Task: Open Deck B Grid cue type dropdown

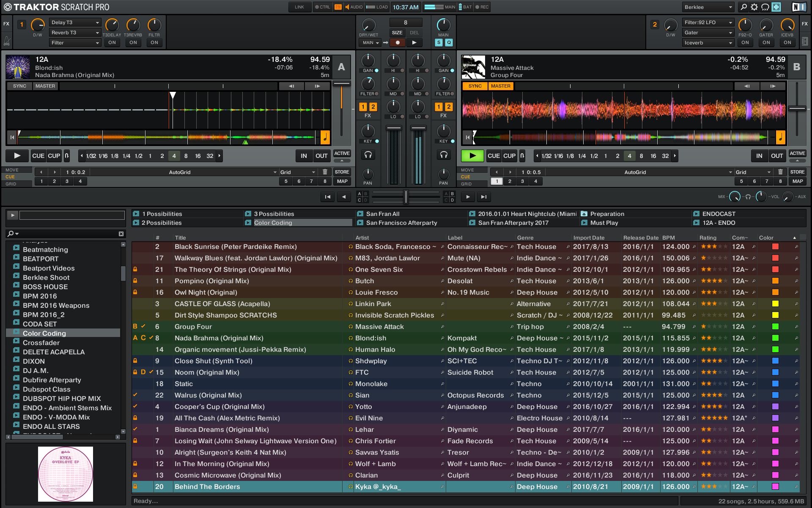Action: pos(753,172)
